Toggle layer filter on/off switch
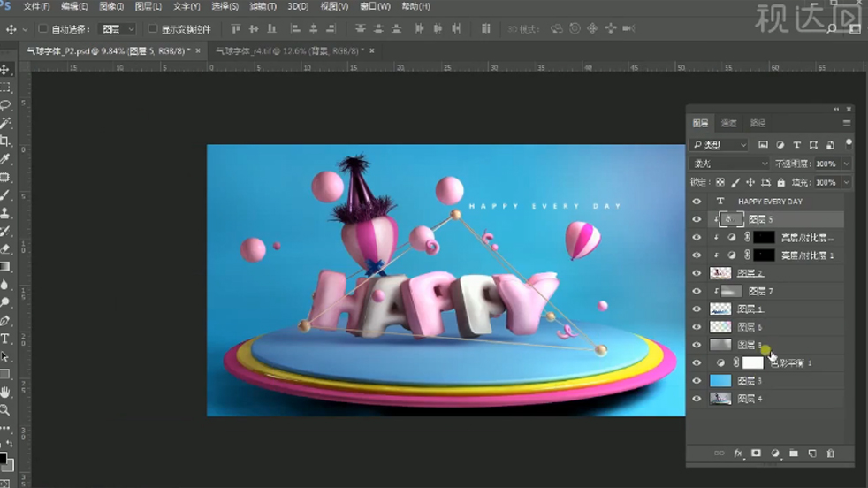868x488 pixels. (x=849, y=143)
